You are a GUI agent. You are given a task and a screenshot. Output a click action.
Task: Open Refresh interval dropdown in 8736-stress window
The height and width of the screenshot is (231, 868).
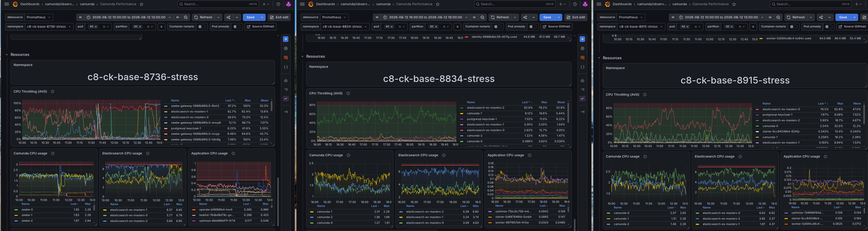[218, 17]
